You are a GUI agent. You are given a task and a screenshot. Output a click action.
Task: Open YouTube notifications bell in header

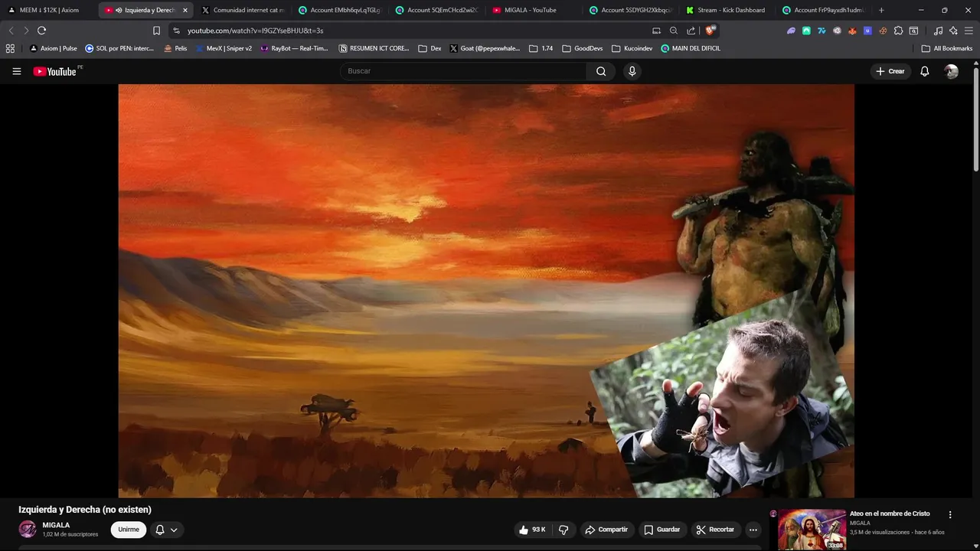(x=925, y=71)
